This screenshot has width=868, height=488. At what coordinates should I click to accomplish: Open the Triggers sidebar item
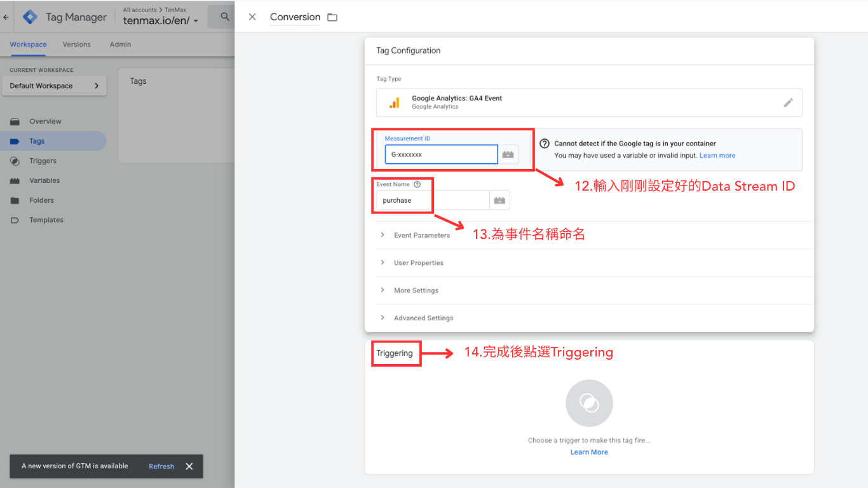click(x=43, y=161)
